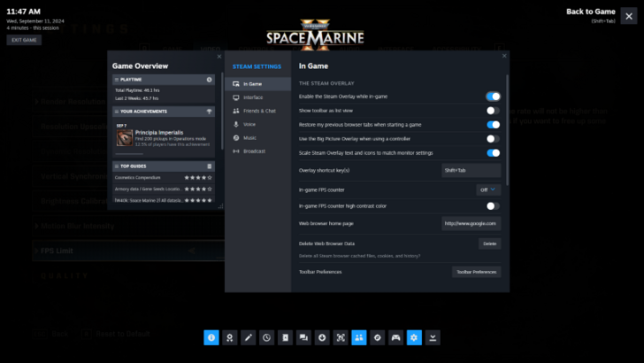Select Interface settings category
This screenshot has height=363, width=644.
tap(257, 97)
